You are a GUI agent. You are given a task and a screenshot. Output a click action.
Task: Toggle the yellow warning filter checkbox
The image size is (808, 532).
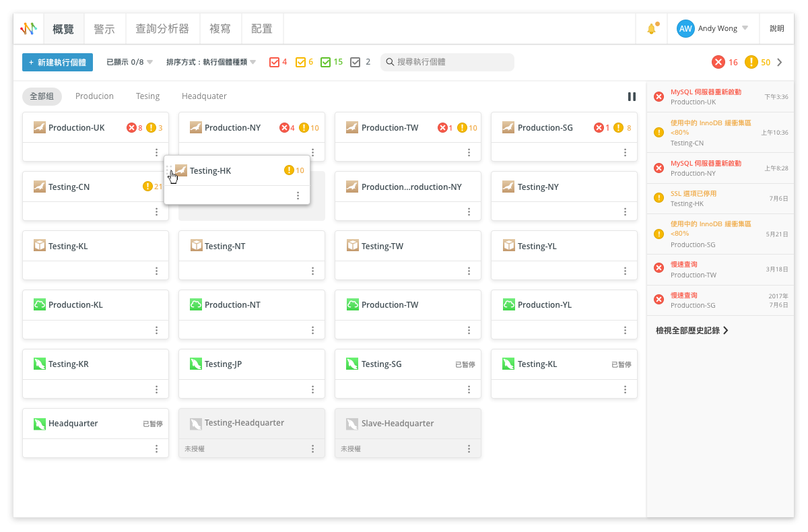pos(300,62)
